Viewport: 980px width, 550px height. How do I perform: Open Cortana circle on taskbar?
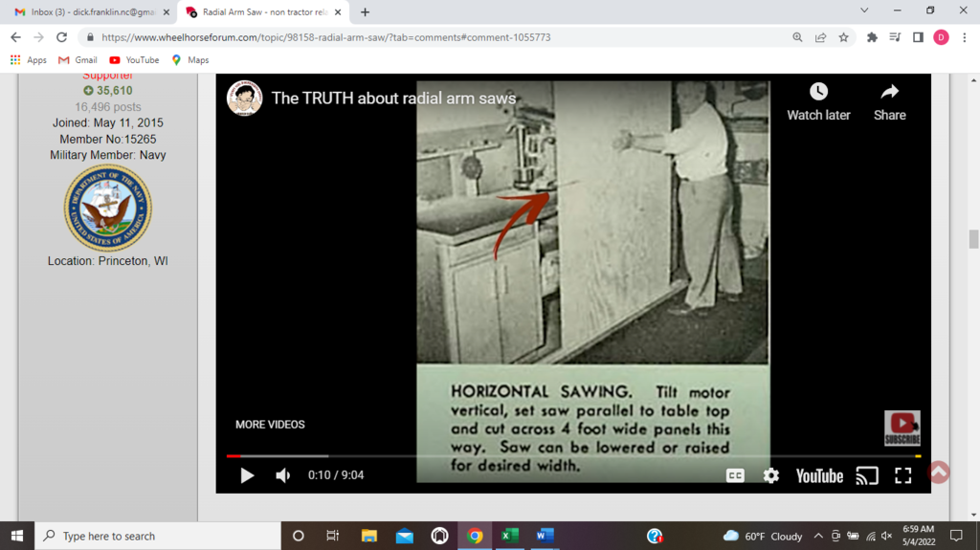[x=299, y=536]
